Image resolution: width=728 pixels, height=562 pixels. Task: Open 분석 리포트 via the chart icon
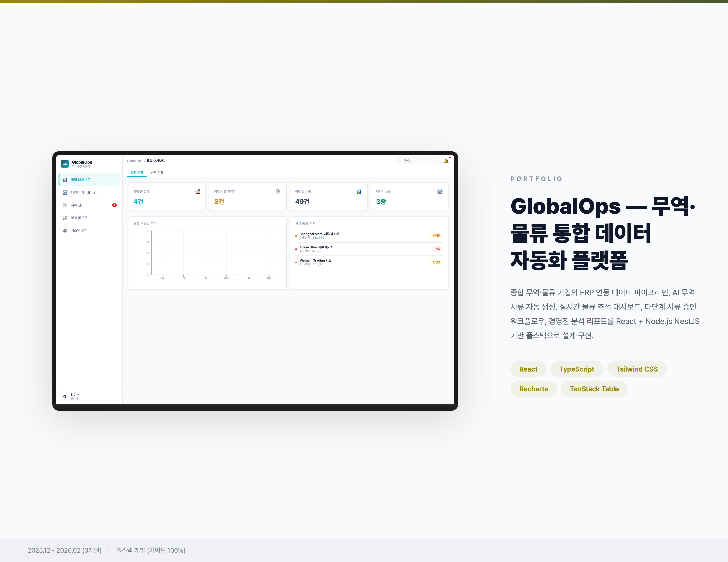[65, 218]
